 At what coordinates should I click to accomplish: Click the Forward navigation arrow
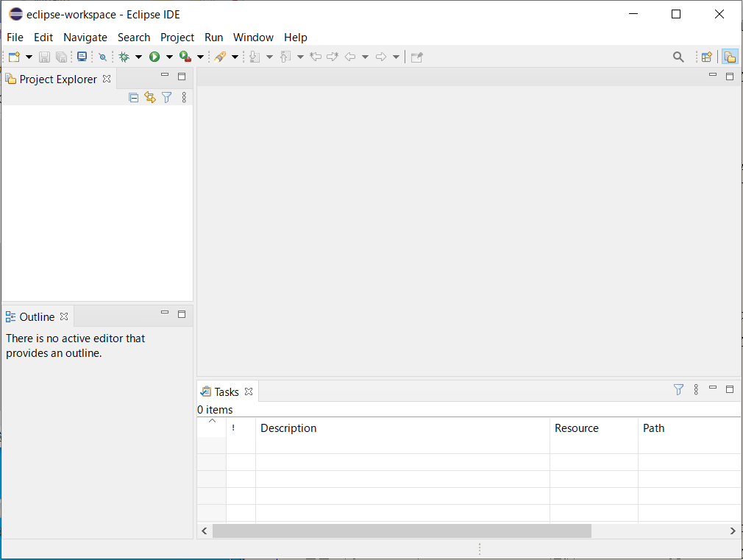tap(381, 57)
